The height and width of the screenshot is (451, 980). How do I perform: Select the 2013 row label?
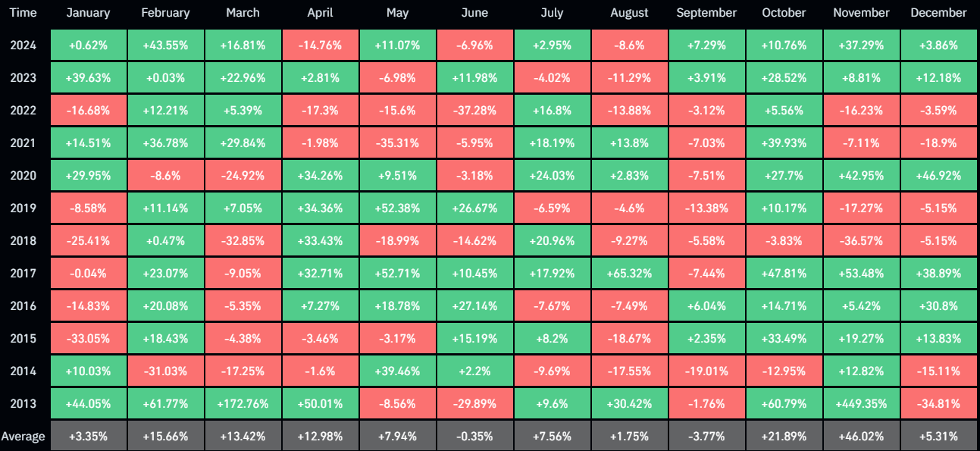point(23,404)
